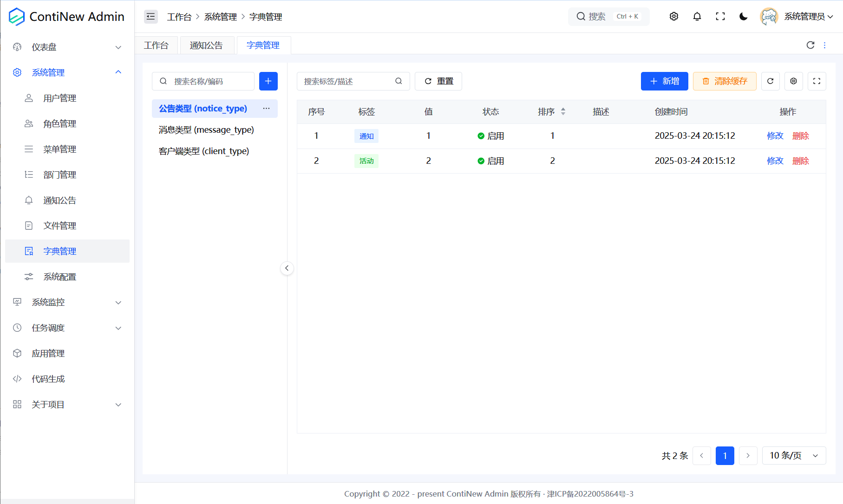Screen dimensions: 843x504
Task: Select 字典管理 in sidebar
Action: (67, 251)
